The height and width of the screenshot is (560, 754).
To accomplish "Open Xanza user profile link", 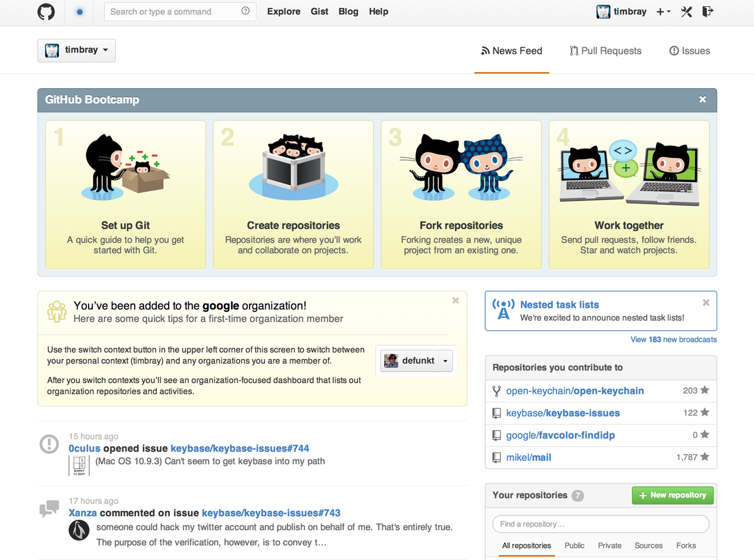I will (83, 513).
